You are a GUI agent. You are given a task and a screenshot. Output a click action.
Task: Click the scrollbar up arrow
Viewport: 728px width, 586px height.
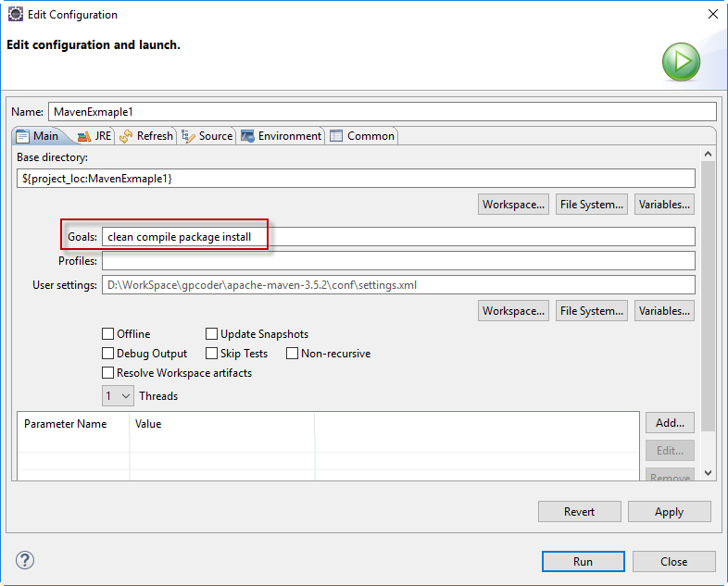(708, 154)
